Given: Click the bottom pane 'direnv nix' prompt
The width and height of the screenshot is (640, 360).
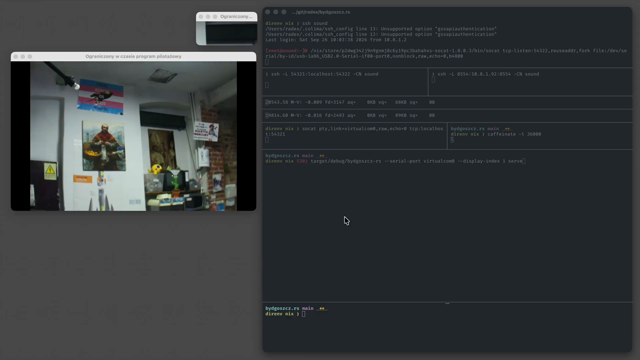Looking at the screenshot, I should tap(282, 314).
